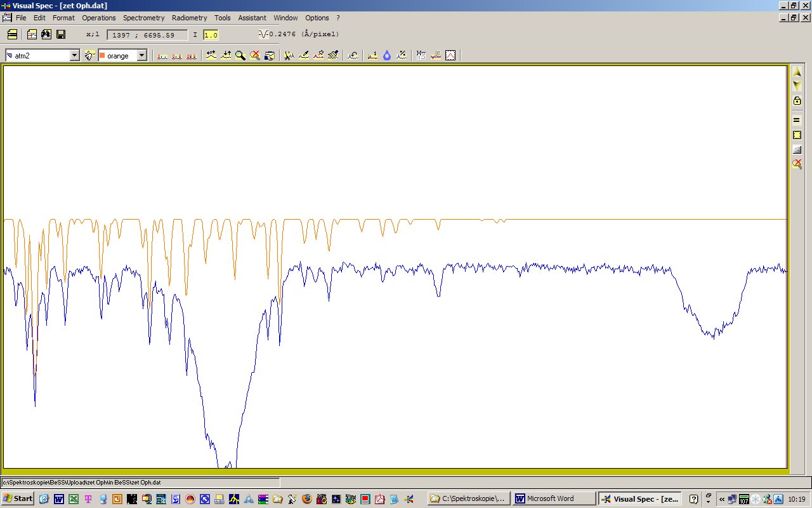Select the Zoom magnifier tool
This screenshot has height=508, width=812.
(240, 55)
